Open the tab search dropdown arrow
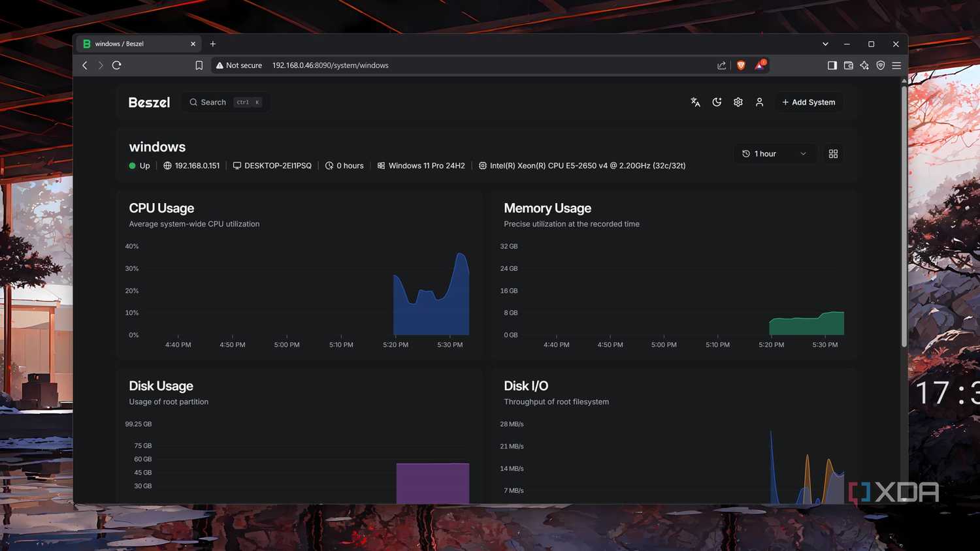Viewport: 980px width, 551px height. point(825,44)
